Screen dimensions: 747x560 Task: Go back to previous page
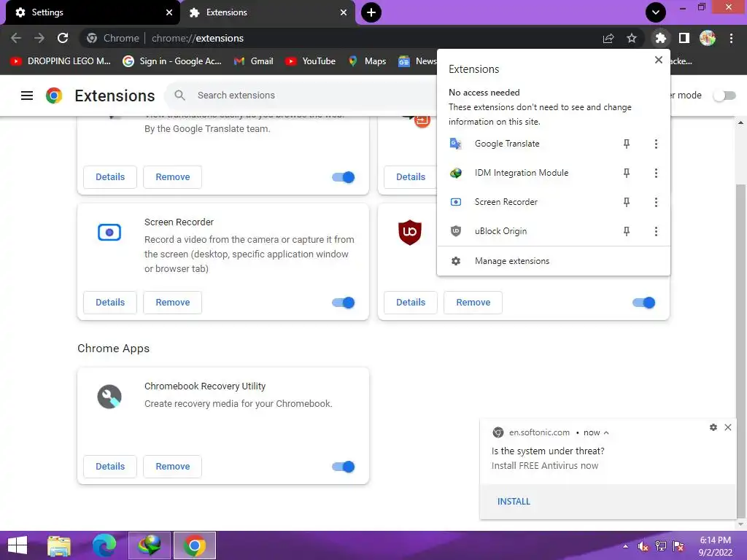16,38
